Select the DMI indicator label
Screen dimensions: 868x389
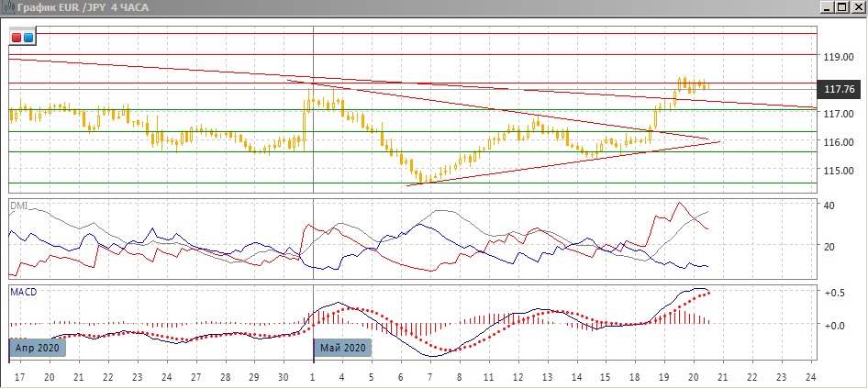[18, 206]
